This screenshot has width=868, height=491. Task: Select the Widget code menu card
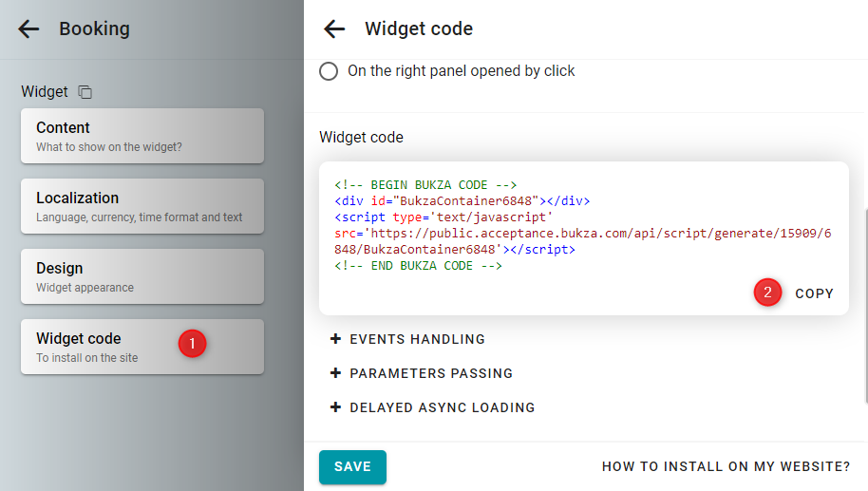[x=142, y=347]
